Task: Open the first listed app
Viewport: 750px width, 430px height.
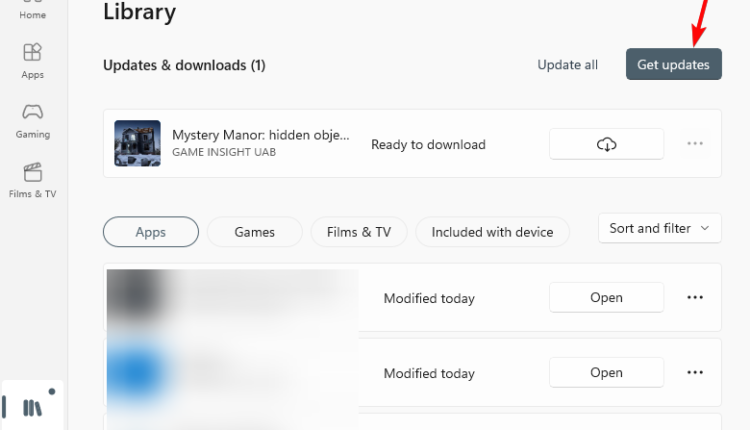Action: click(x=606, y=298)
